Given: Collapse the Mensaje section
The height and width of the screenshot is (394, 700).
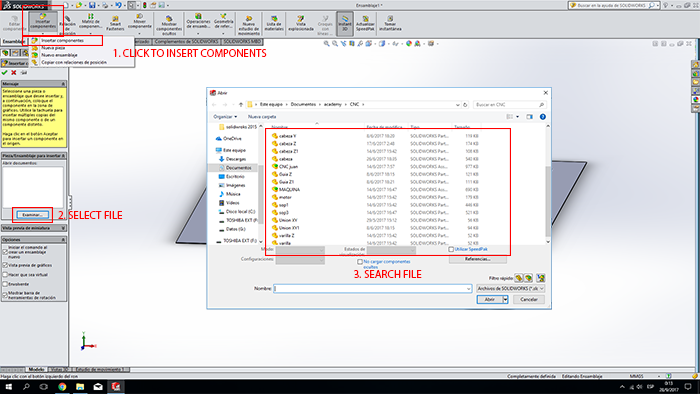Looking at the screenshot, I should point(63,84).
